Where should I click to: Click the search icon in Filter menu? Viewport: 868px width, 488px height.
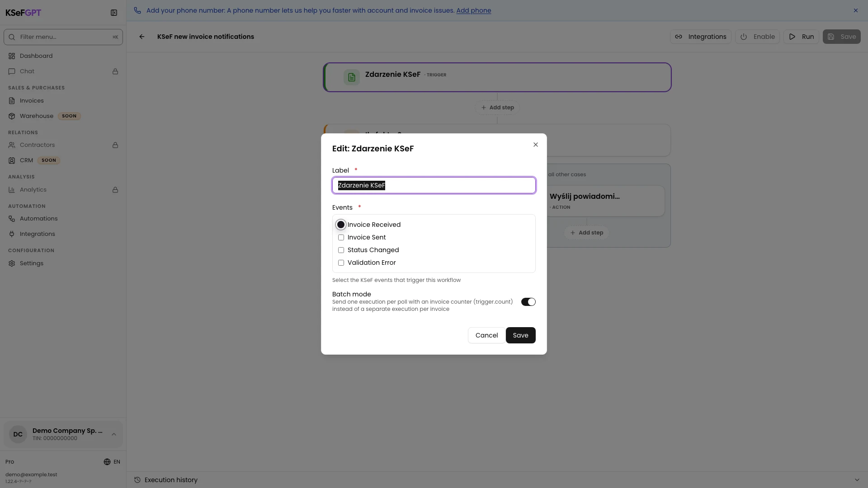[x=12, y=37]
